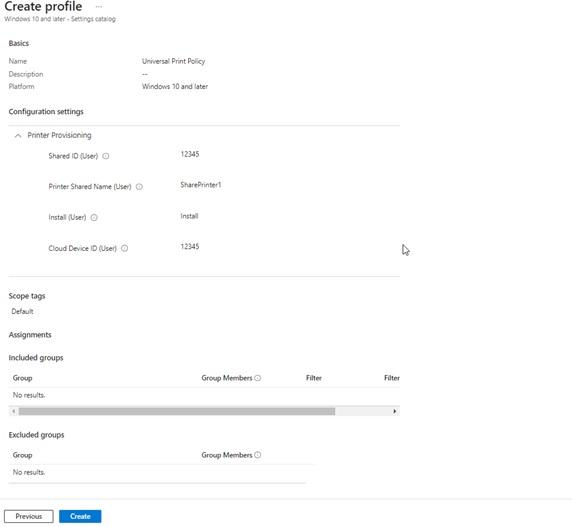Viewport: 572px width, 527px height.
Task: Go back with the Previous button
Action: (29, 516)
